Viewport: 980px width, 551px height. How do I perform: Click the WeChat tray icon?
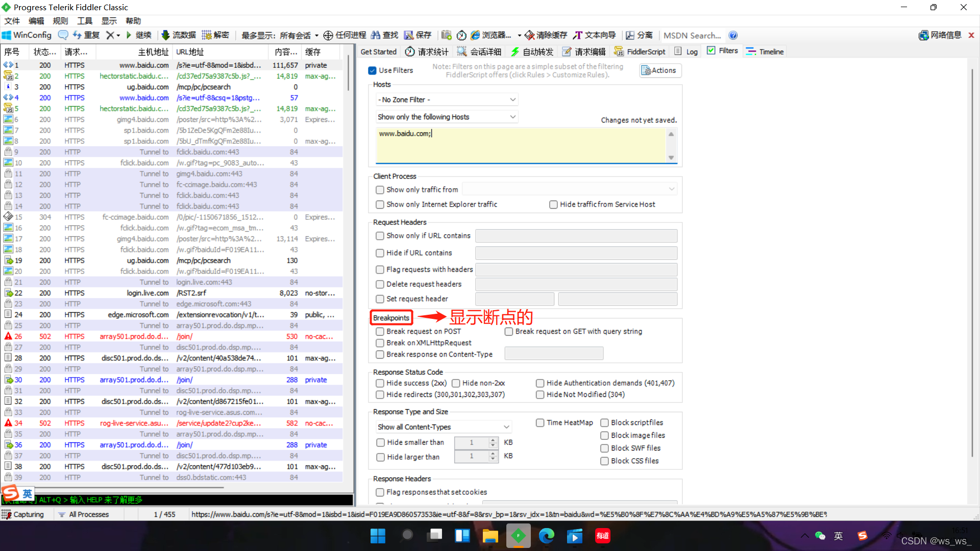point(820,536)
